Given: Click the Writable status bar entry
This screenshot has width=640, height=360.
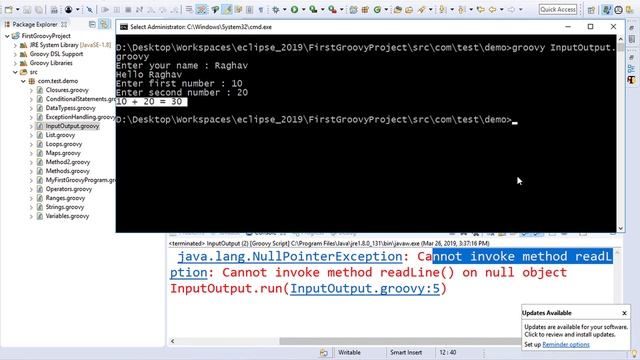Looking at the screenshot, I should [x=349, y=352].
